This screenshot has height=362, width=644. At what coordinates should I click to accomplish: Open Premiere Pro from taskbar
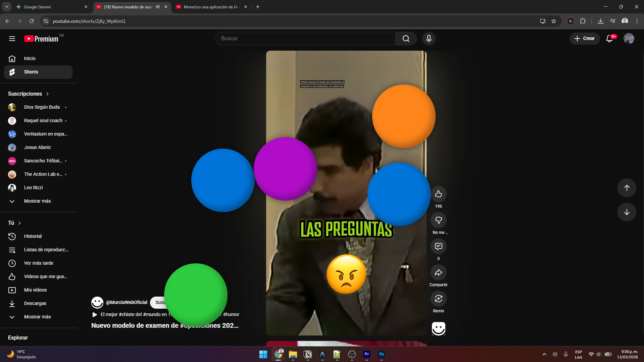[366, 354]
